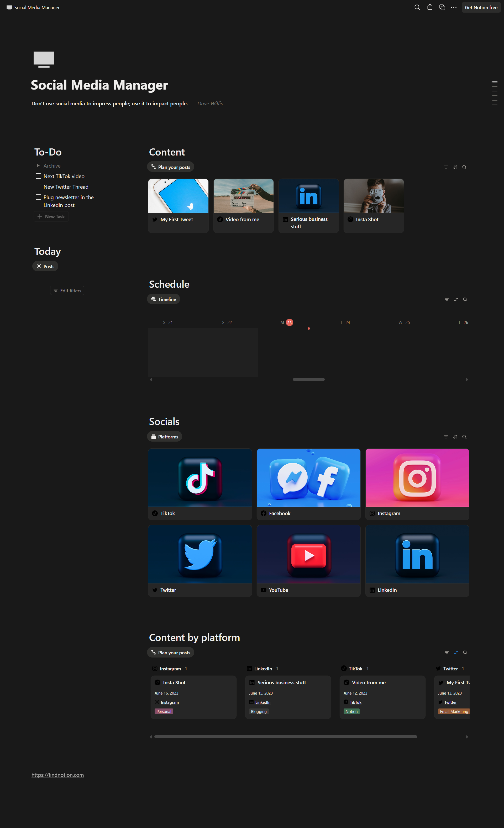The height and width of the screenshot is (828, 504).
Task: Open the Instagram platform card
Action: click(417, 484)
